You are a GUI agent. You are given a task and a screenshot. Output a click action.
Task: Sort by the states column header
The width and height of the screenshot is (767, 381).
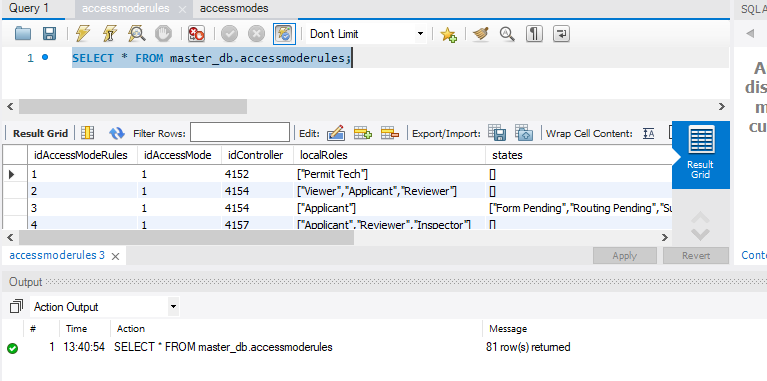579,155
